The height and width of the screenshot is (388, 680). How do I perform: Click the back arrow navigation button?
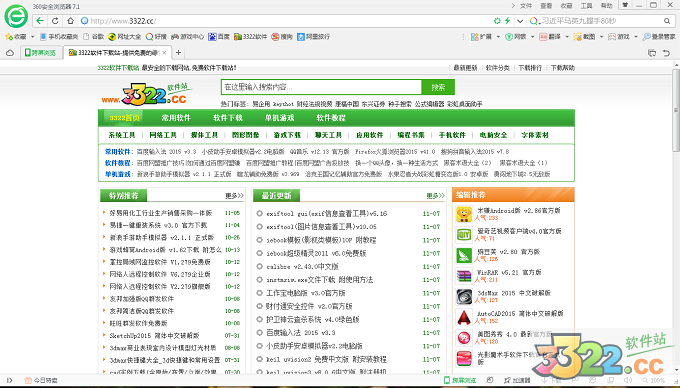click(40, 20)
